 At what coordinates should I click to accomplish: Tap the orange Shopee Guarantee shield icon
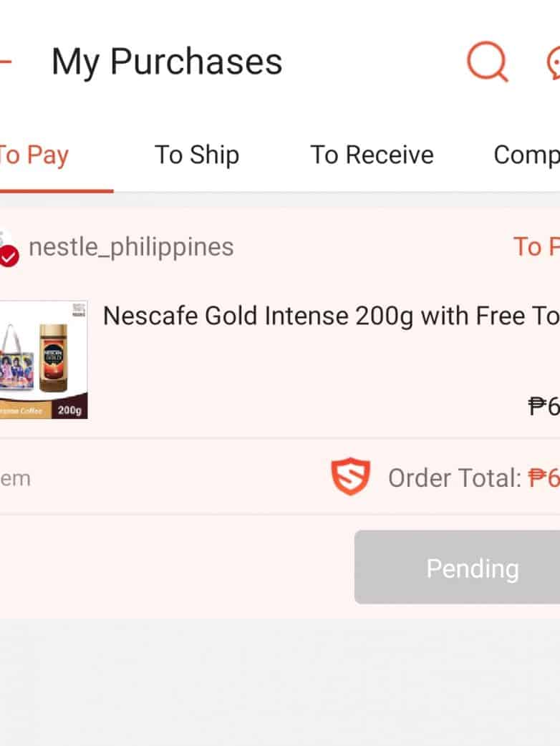[x=350, y=478]
